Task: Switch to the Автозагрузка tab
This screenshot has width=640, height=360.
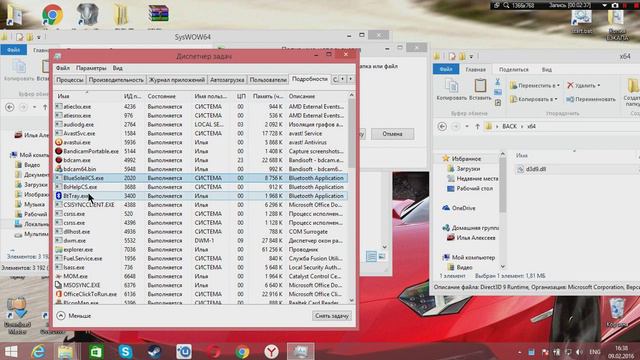Action: click(x=227, y=80)
